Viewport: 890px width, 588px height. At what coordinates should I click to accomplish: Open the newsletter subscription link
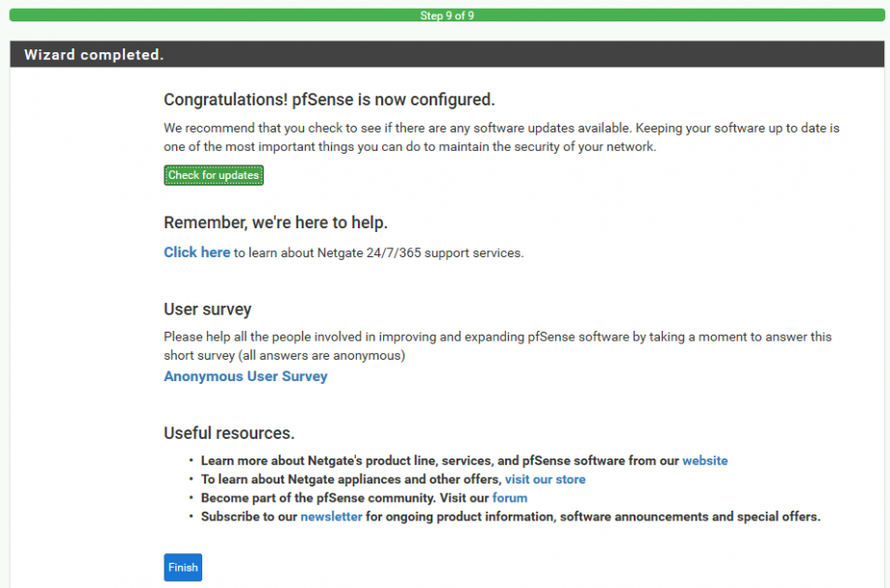coord(331,516)
